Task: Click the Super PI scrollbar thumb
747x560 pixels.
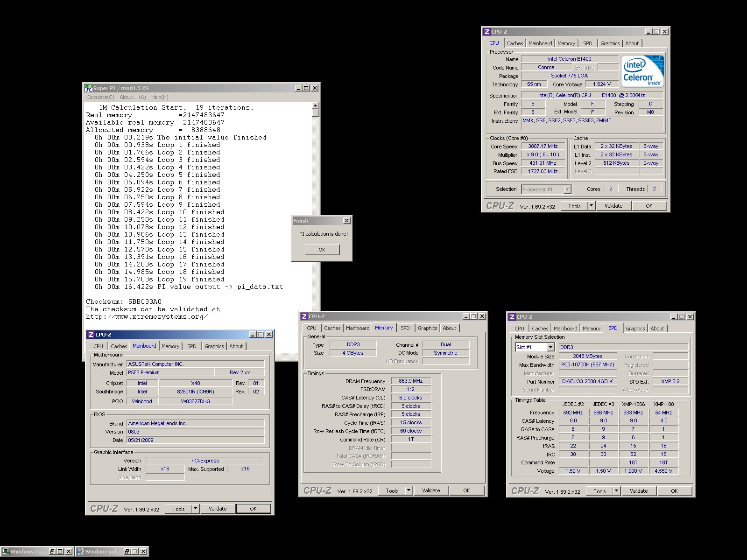Action: click(316, 113)
